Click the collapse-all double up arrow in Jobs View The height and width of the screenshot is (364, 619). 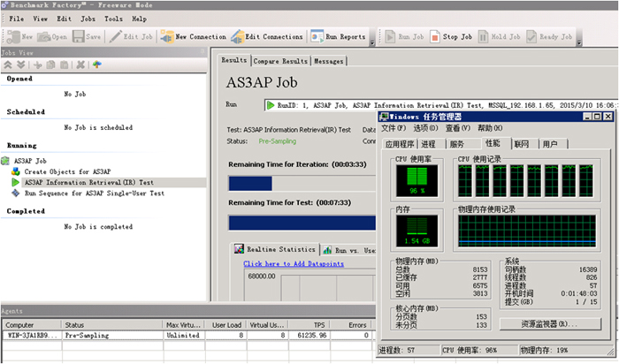coord(8,64)
